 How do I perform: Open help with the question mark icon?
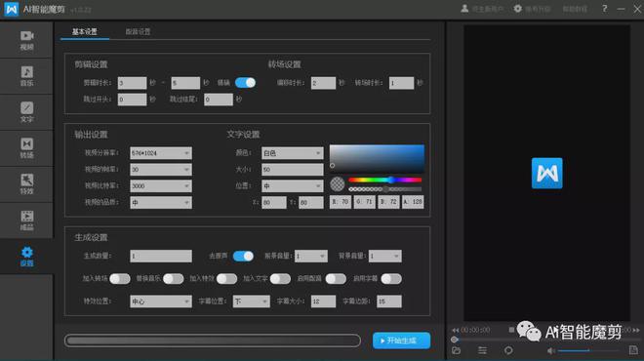pos(604,9)
